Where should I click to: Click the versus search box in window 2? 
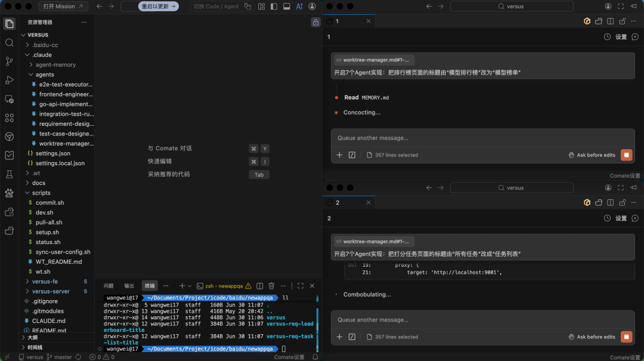tap(512, 187)
